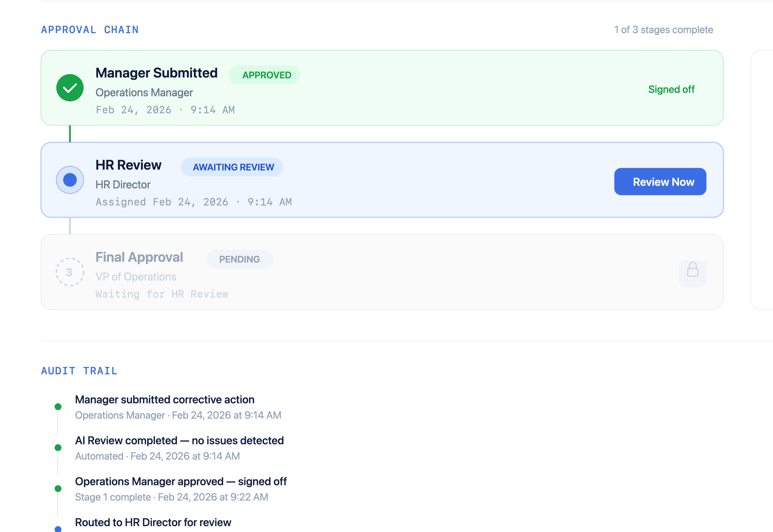Click the Review Now button

pyautogui.click(x=660, y=181)
